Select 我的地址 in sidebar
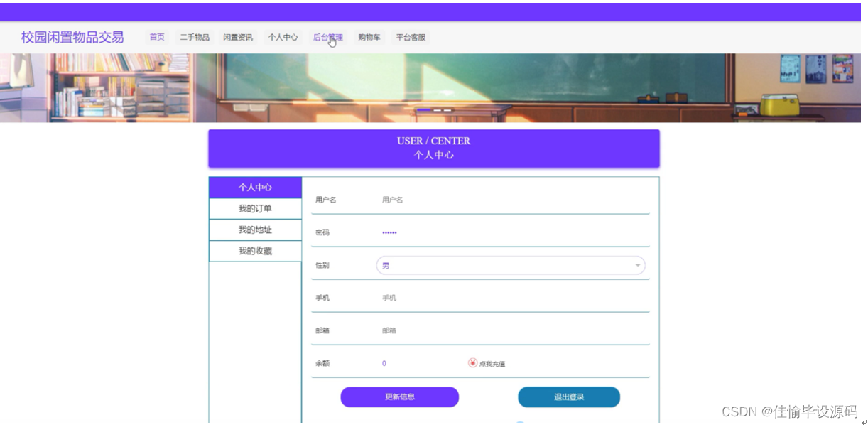868x425 pixels. pos(255,230)
